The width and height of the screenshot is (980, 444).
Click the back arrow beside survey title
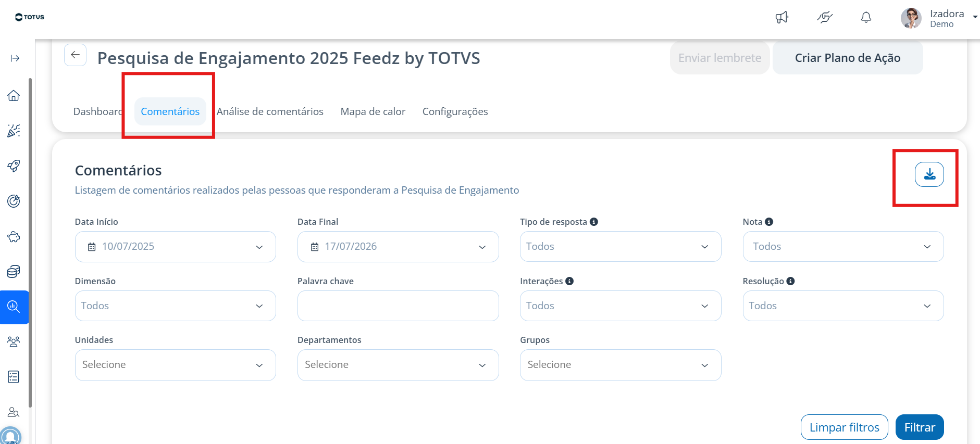76,55
